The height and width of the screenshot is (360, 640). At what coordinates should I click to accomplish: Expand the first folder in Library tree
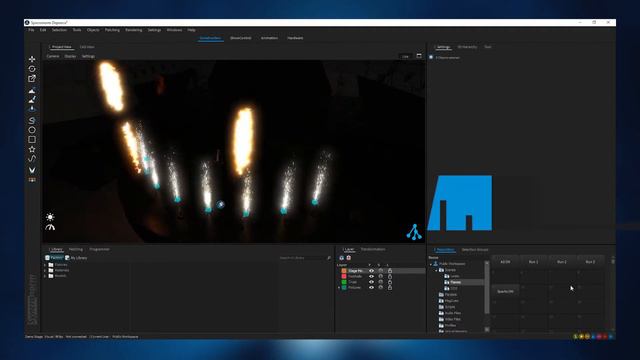pos(45,265)
